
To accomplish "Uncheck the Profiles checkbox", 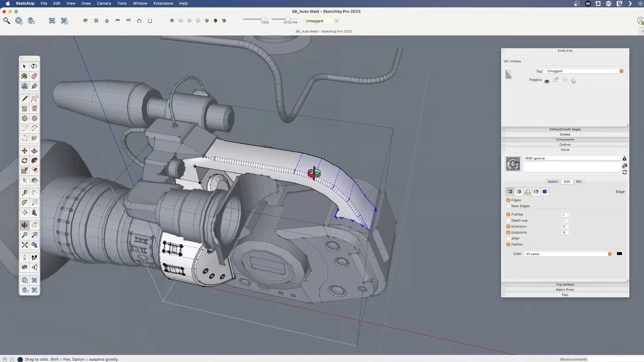I will pos(508,214).
